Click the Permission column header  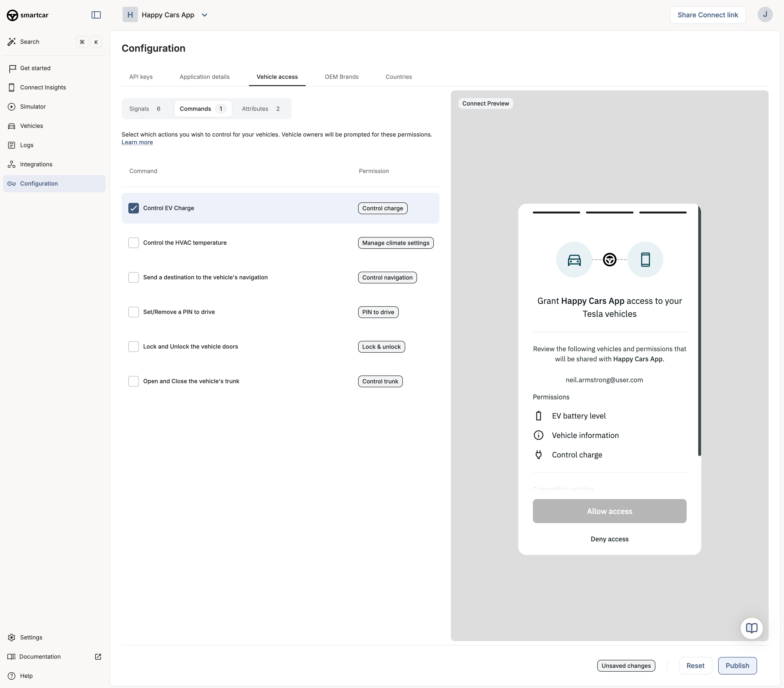tap(373, 171)
